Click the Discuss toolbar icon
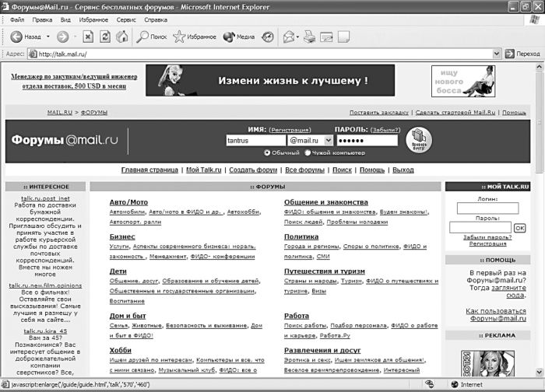This screenshot has height=392, width=545. click(343, 37)
